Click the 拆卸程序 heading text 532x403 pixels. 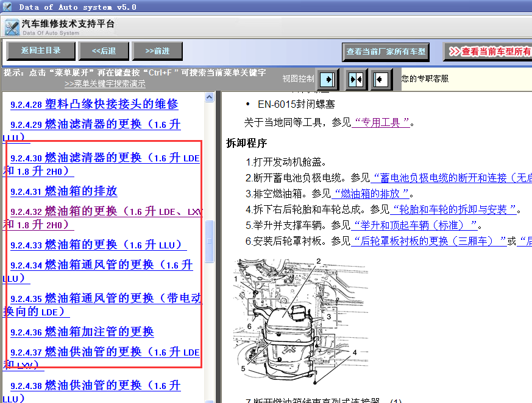(x=247, y=143)
